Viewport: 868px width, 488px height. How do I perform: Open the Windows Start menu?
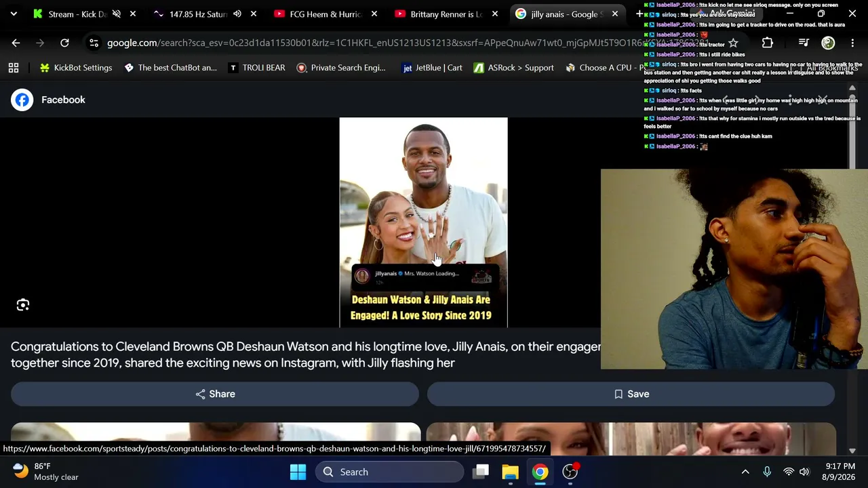(298, 472)
